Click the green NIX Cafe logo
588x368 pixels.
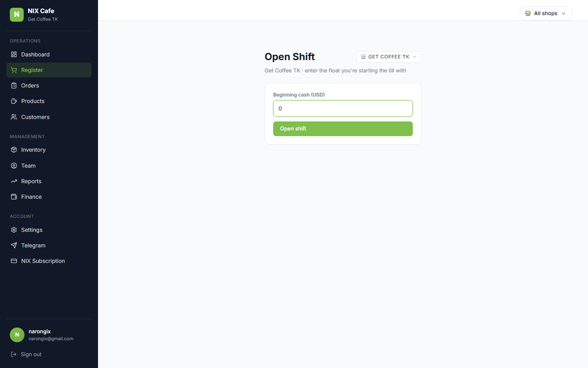(17, 15)
